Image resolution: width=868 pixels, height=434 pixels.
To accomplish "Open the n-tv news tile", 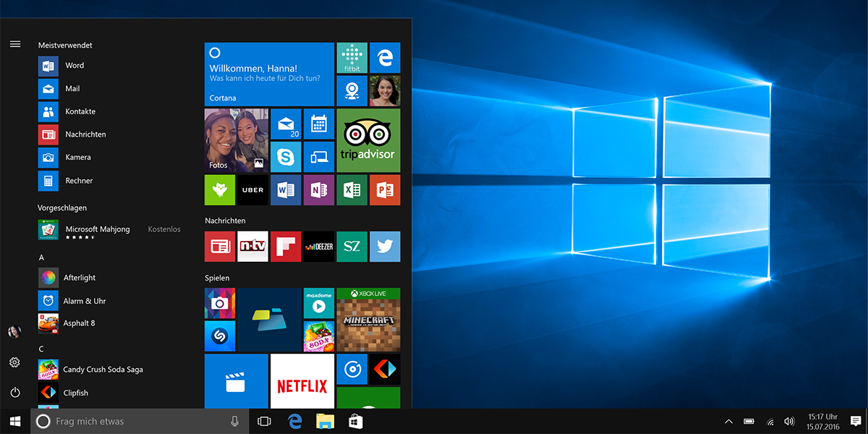I will (x=252, y=247).
